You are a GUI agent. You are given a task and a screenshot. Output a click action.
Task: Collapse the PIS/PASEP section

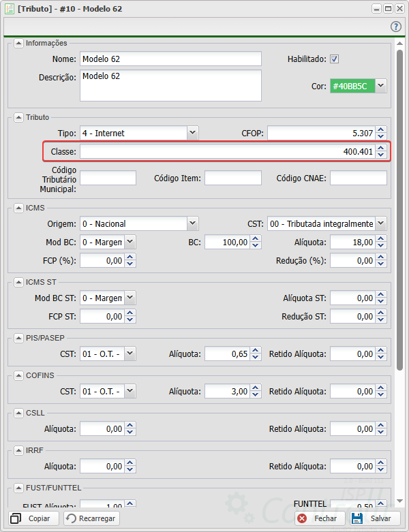18,337
